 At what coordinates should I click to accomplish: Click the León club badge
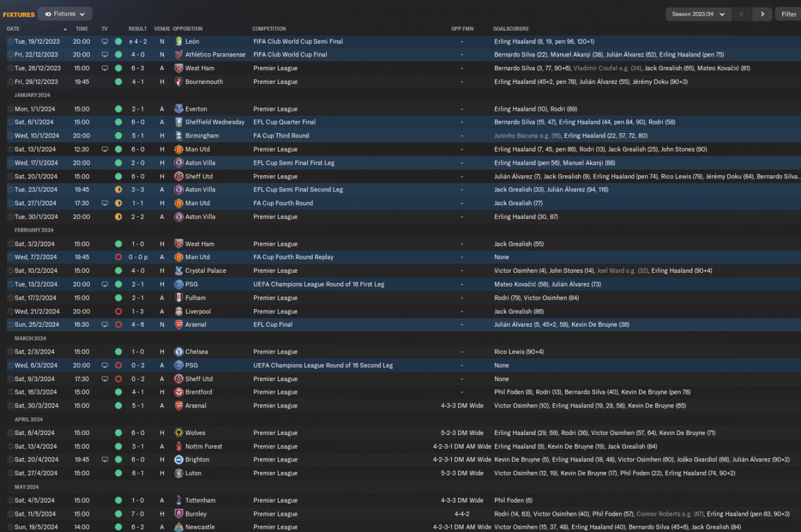click(x=178, y=41)
